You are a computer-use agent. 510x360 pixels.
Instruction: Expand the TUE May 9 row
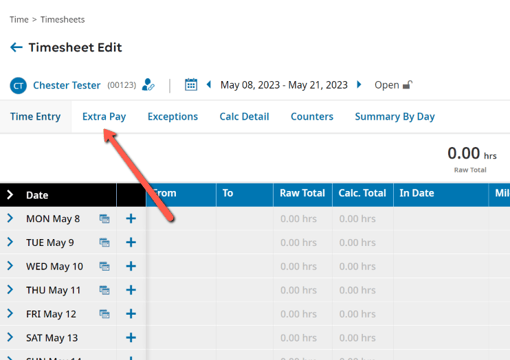click(x=10, y=242)
